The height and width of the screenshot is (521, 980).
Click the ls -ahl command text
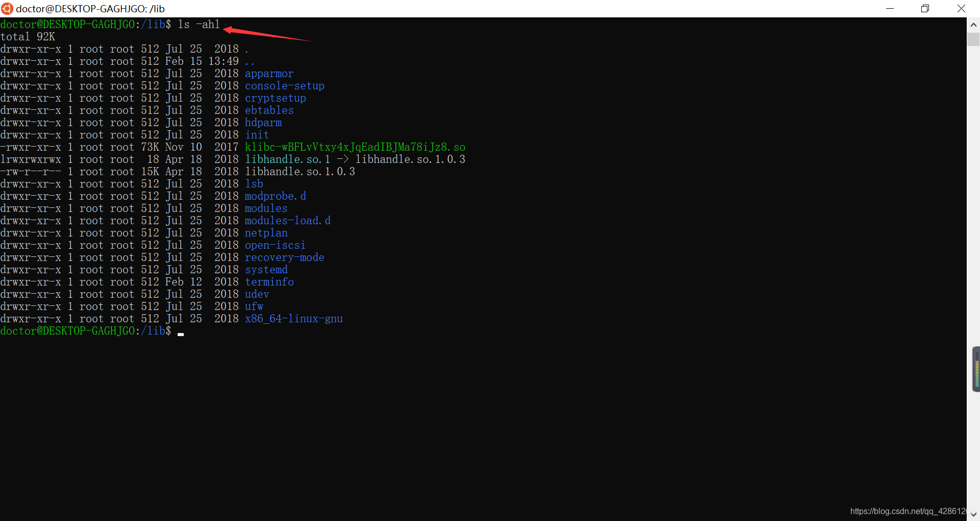[x=198, y=24]
